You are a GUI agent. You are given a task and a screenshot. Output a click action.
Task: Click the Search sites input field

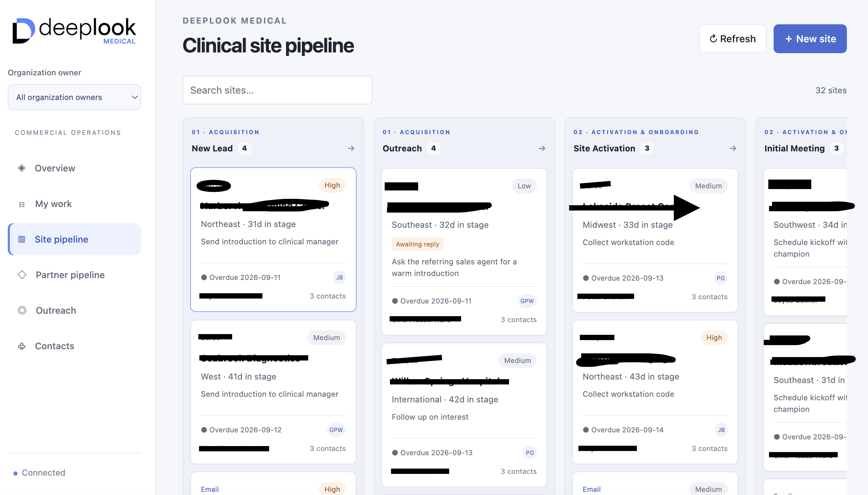[278, 90]
